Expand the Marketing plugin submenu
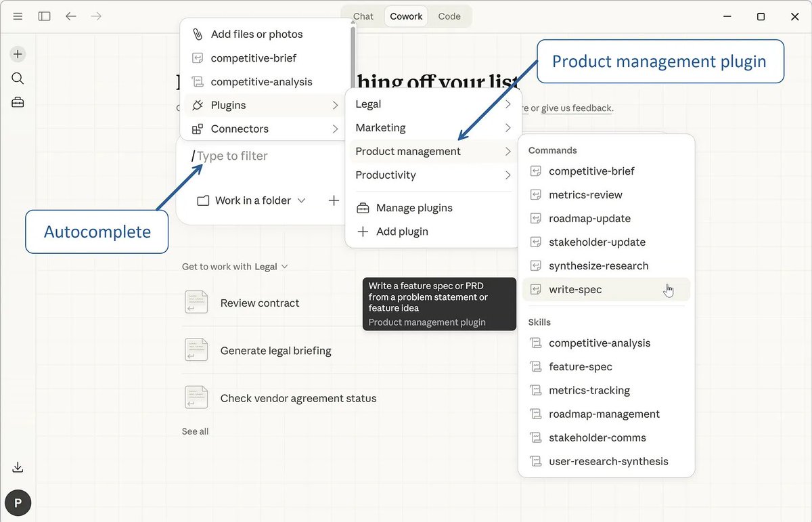 point(433,128)
